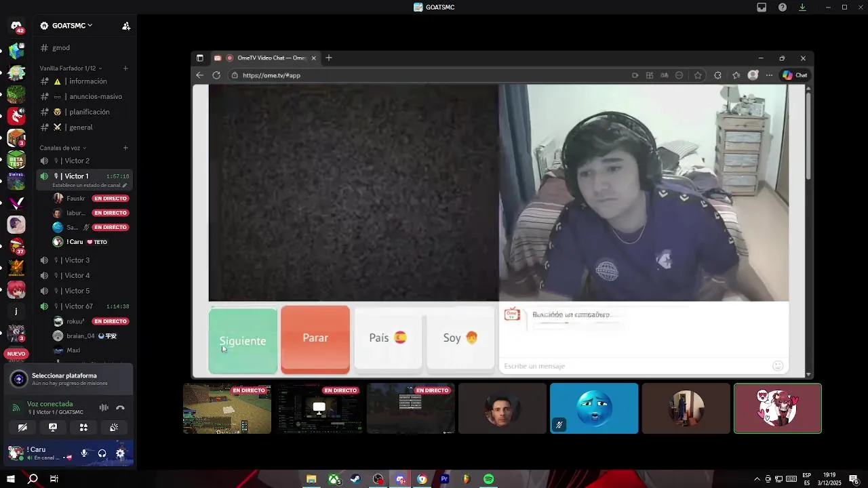Viewport: 868px width, 488px height.
Task: Open the server icon labeled j
Action: [16, 311]
